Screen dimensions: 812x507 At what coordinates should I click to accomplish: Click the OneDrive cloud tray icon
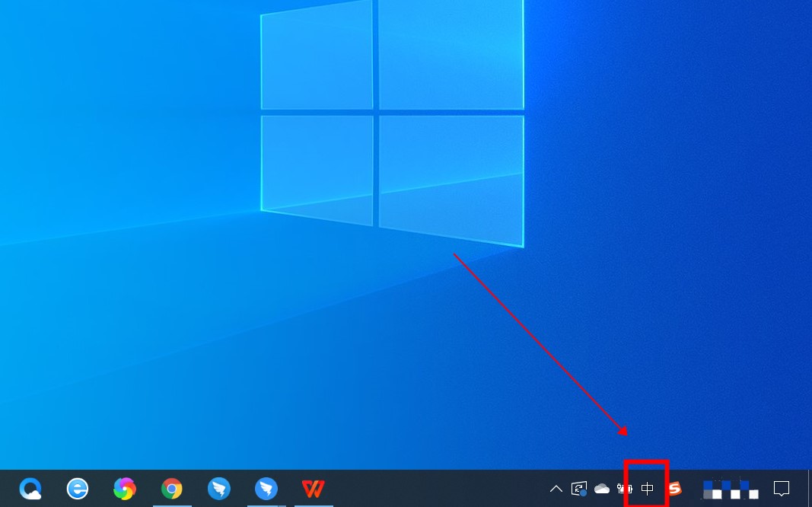[x=602, y=489]
